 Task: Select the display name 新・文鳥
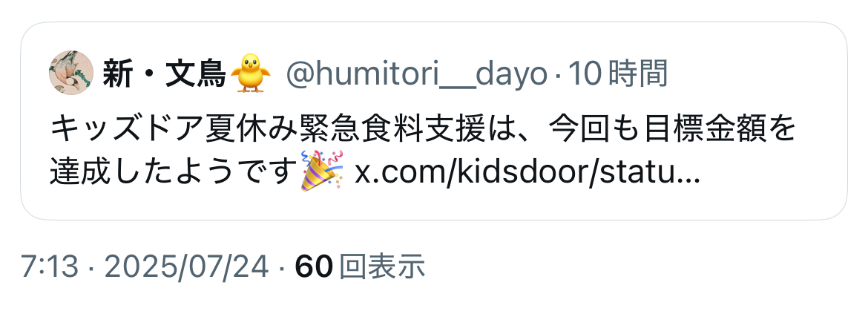pos(165,73)
